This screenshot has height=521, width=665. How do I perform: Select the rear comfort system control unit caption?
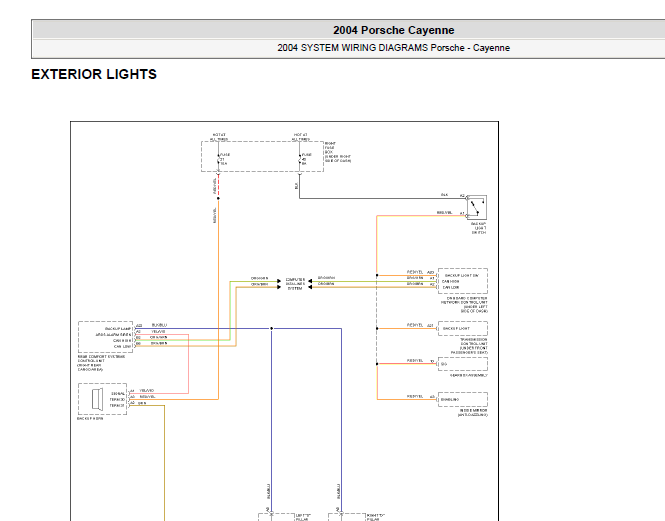pos(101,363)
